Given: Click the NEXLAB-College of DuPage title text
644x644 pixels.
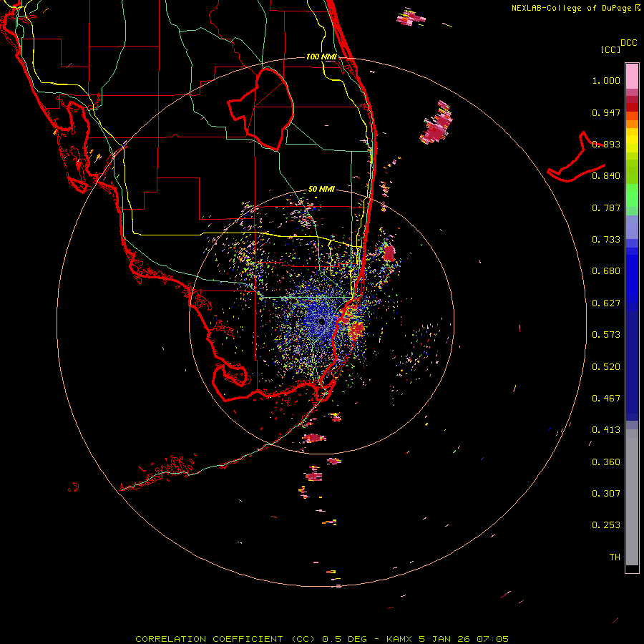Looking at the screenshot, I should click(x=572, y=8).
